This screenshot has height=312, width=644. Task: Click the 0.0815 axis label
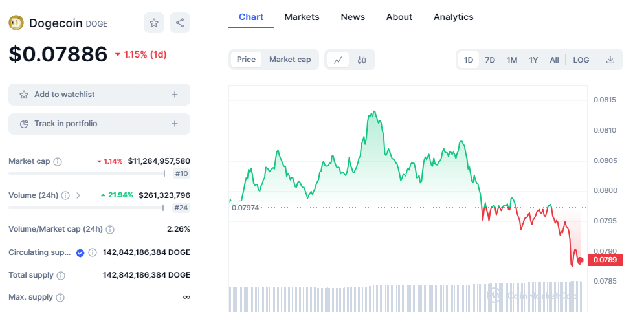[605, 100]
